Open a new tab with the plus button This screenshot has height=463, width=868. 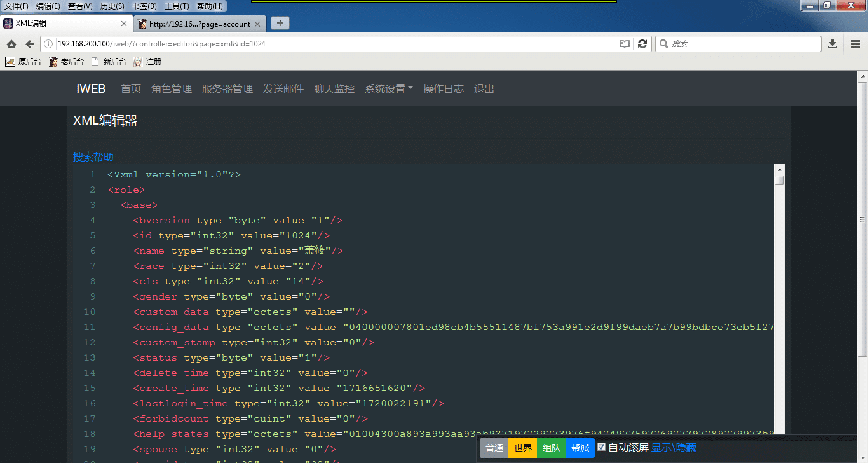coord(280,24)
